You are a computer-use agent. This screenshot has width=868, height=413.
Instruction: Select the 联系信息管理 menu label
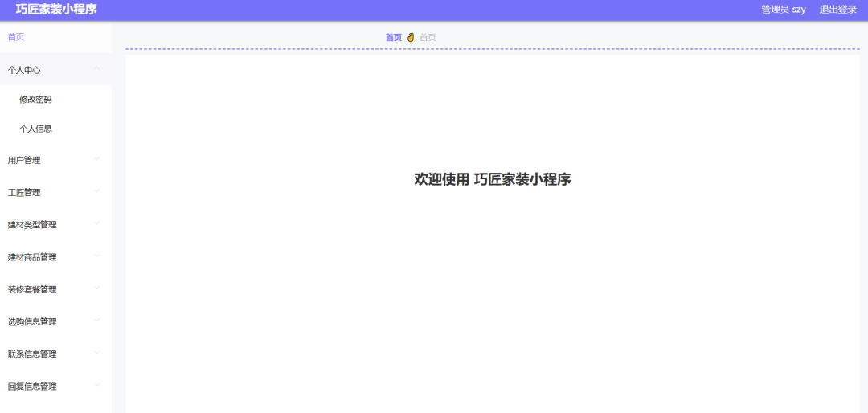(32, 354)
